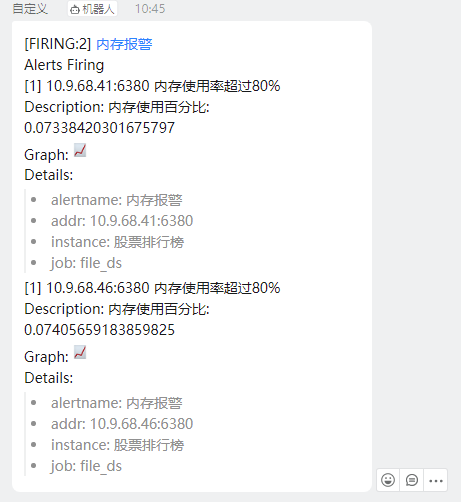Click the Alerts Firing line

tap(64, 65)
